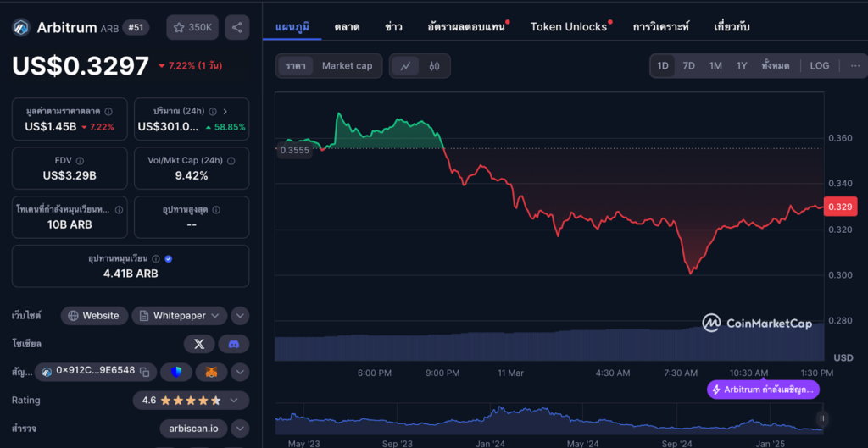Select the 7D time range
The height and width of the screenshot is (448, 868).
coord(688,66)
